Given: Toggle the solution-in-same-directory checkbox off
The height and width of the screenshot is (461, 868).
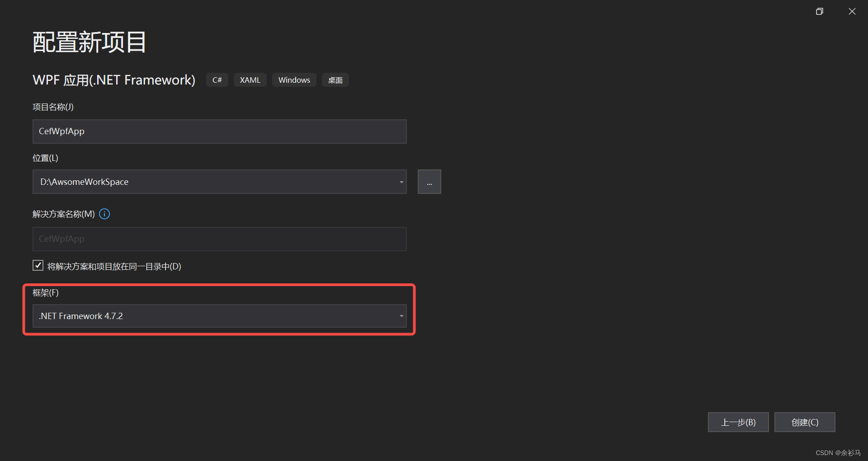Looking at the screenshot, I should [38, 265].
